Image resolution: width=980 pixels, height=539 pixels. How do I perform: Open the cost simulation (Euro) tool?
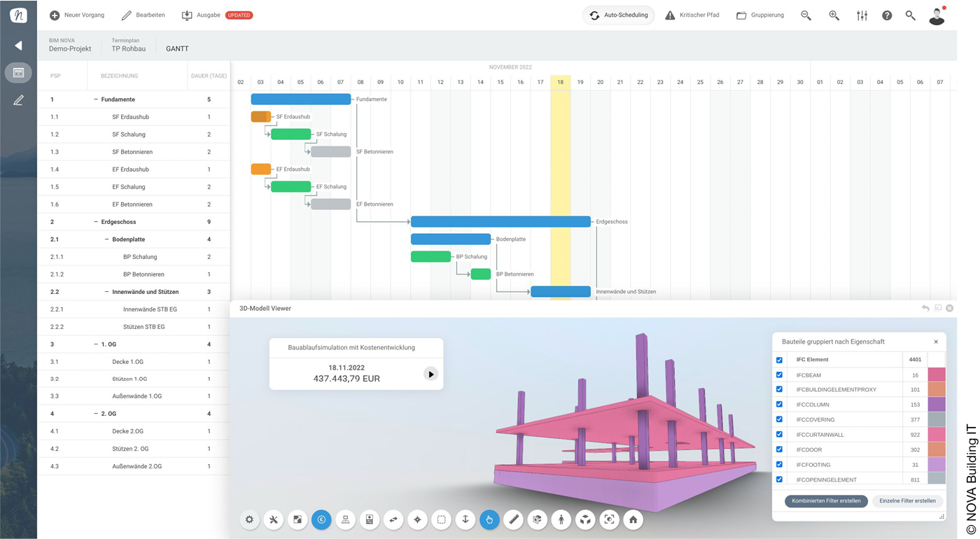[321, 519]
